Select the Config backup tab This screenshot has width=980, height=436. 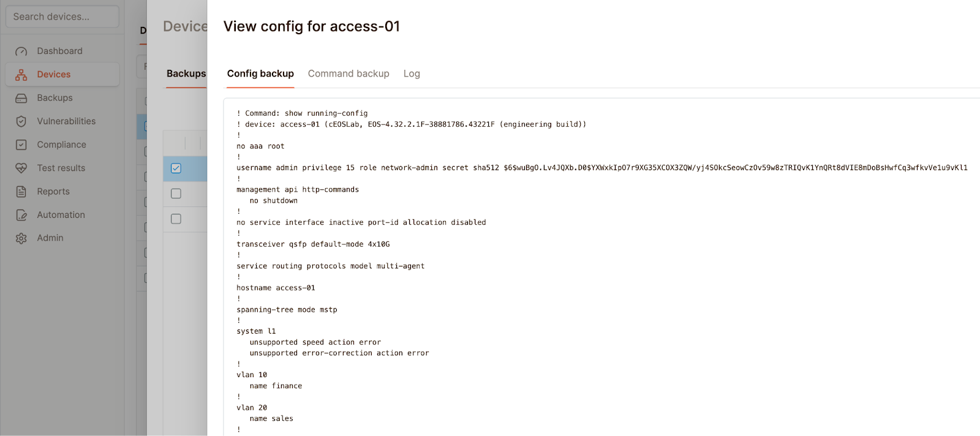click(260, 73)
